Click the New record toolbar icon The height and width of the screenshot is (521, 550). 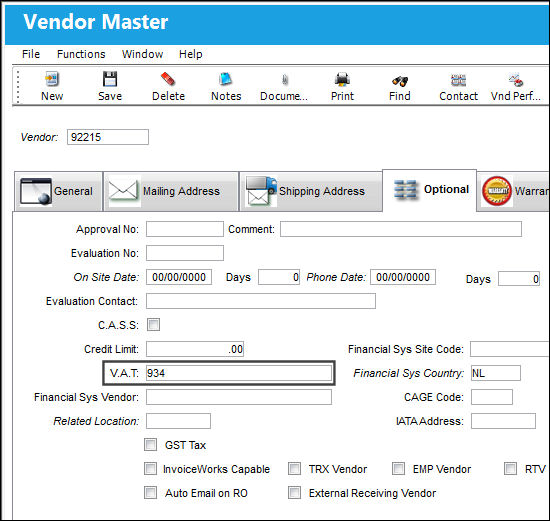point(52,79)
